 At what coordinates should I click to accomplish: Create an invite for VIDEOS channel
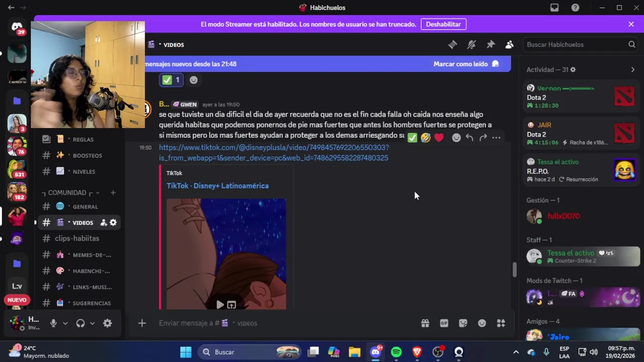click(103, 223)
